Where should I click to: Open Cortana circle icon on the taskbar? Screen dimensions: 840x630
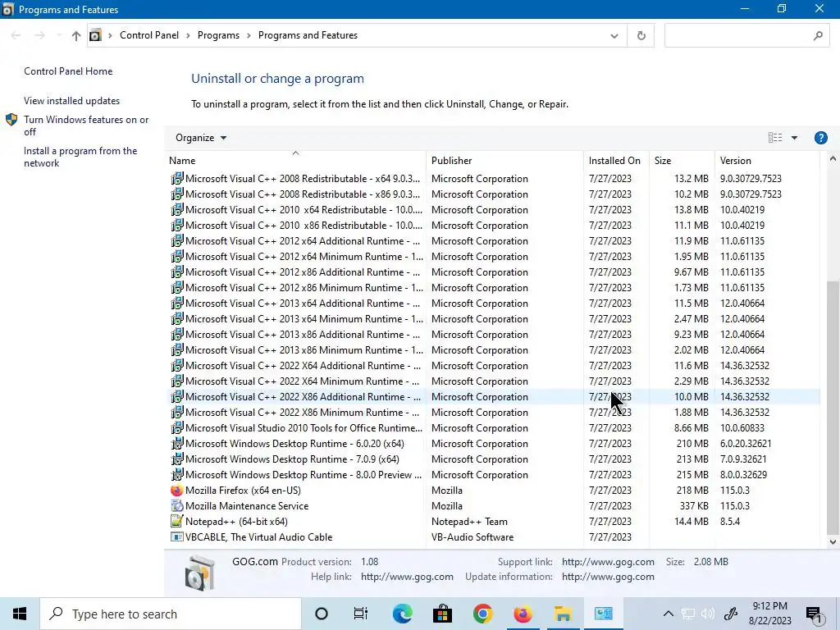click(x=322, y=614)
